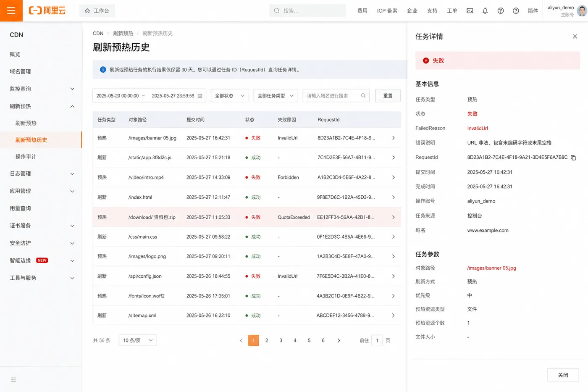Expand the 监控查询 sidebar section
The image size is (588, 392).
pos(41,89)
